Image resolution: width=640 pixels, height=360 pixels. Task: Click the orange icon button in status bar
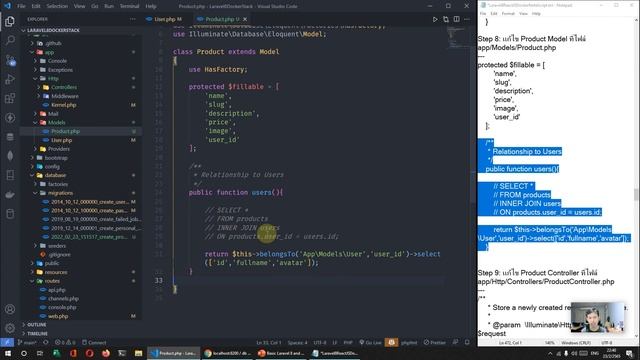point(391,342)
